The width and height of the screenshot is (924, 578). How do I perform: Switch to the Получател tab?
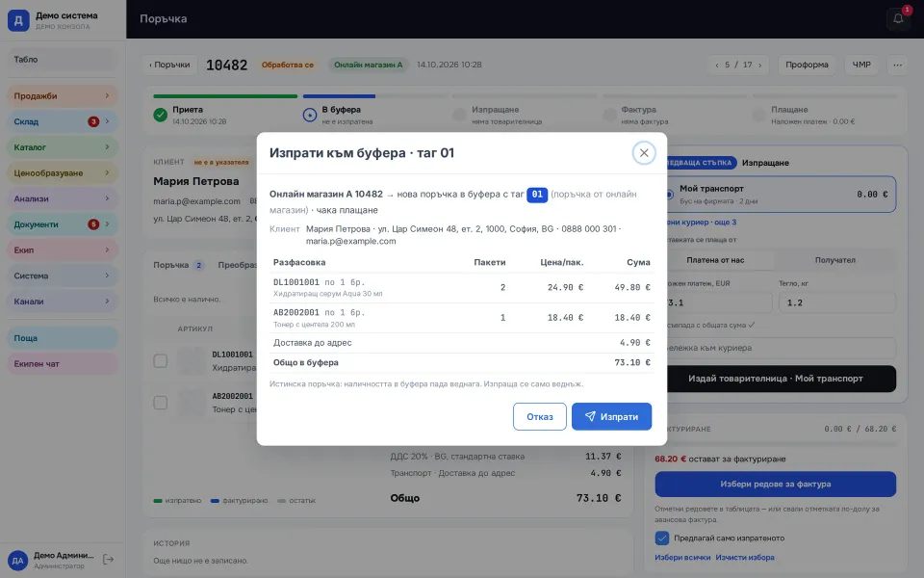[834, 260]
